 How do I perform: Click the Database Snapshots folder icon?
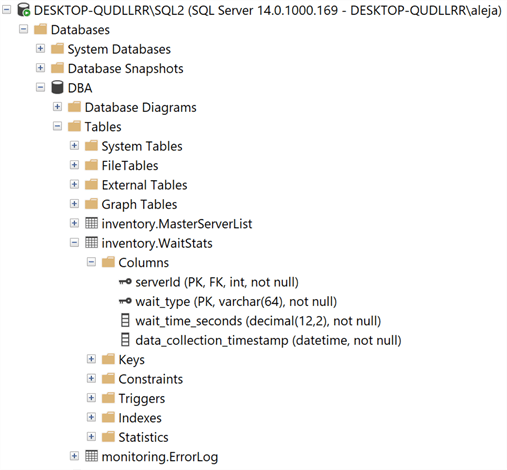pyautogui.click(x=57, y=68)
